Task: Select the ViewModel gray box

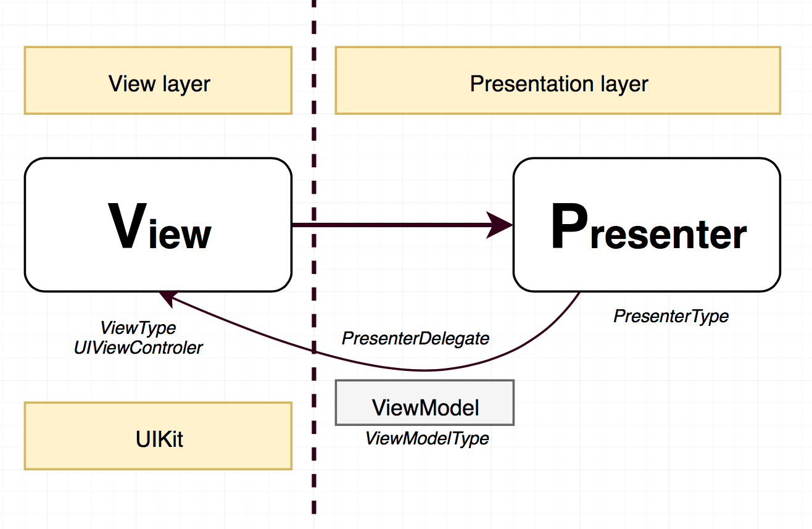Action: [425, 402]
